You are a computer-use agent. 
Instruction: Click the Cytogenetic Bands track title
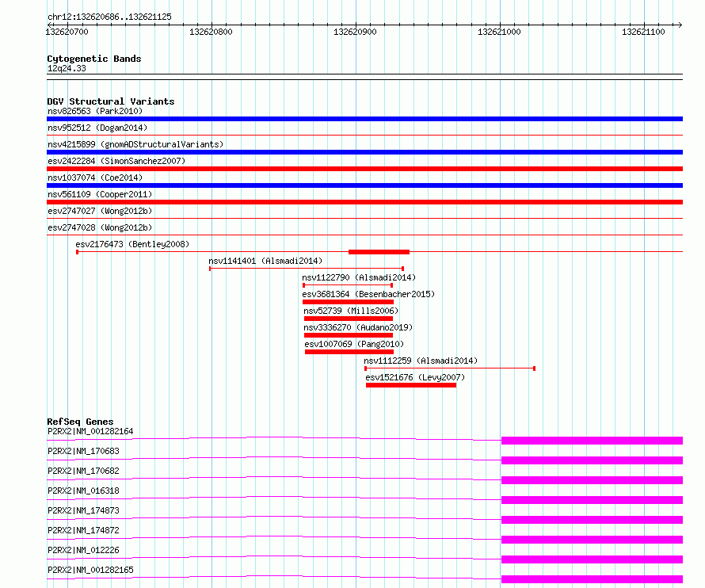click(x=94, y=59)
